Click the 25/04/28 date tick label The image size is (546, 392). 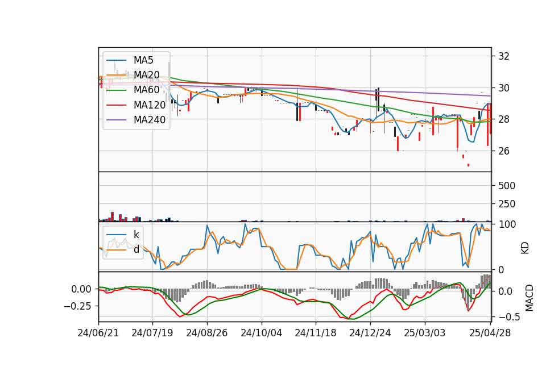coord(490,333)
